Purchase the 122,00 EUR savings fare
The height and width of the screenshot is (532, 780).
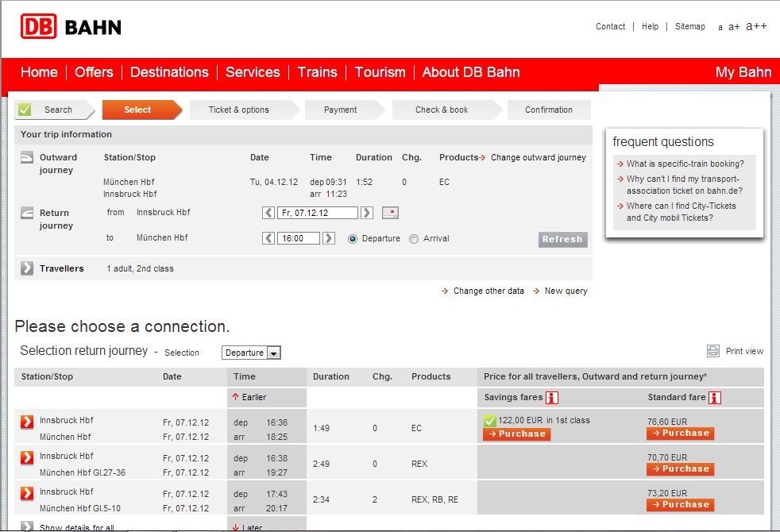(517, 434)
